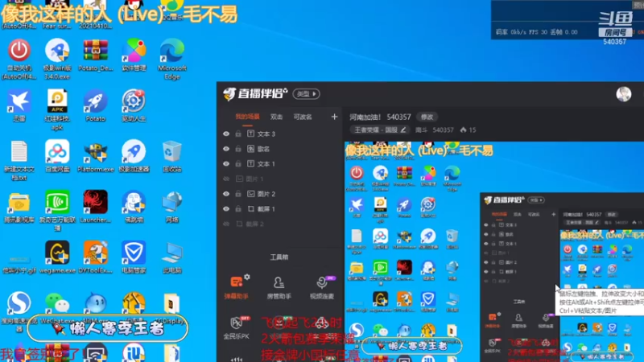Launch Microsoft Edge from the desktop
The height and width of the screenshot is (362, 644).
coord(172,58)
